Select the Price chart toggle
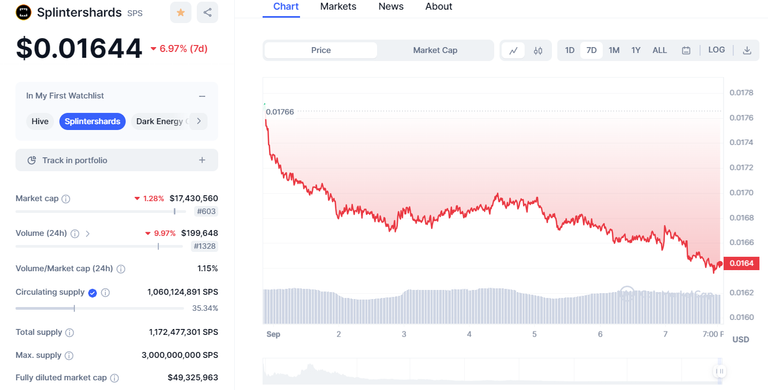768x390 pixels. [321, 50]
